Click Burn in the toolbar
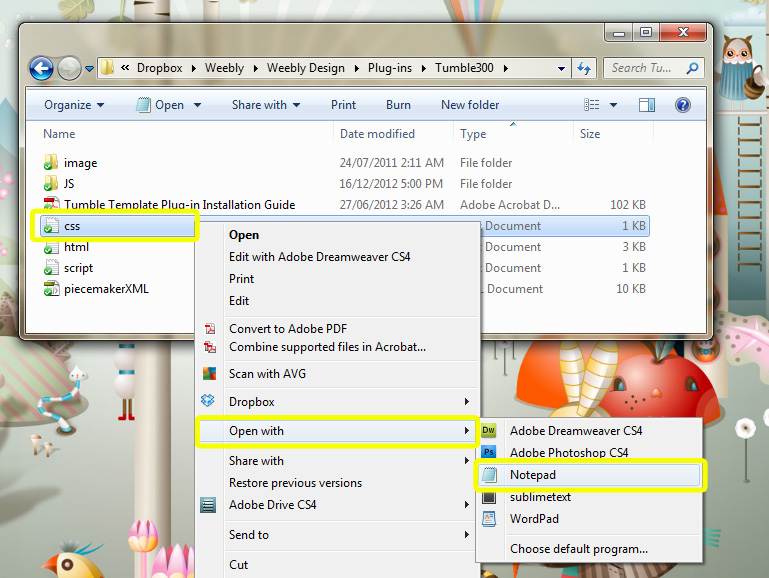This screenshot has height=578, width=769. pos(398,105)
